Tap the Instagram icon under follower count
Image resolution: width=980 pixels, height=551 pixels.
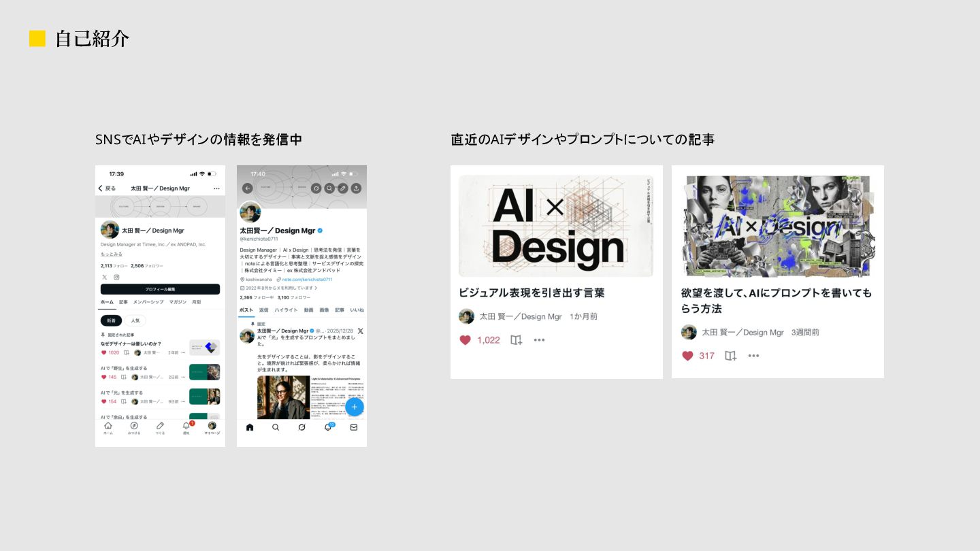coord(116,277)
